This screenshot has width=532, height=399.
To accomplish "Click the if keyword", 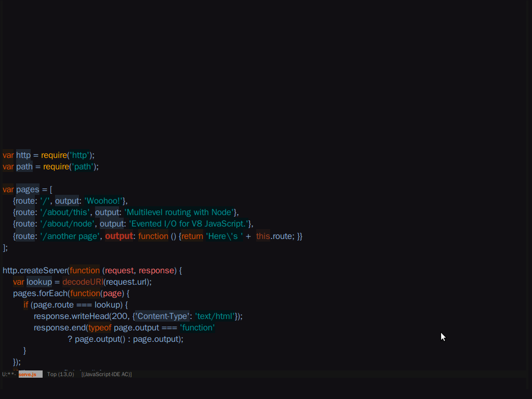I will [26, 305].
